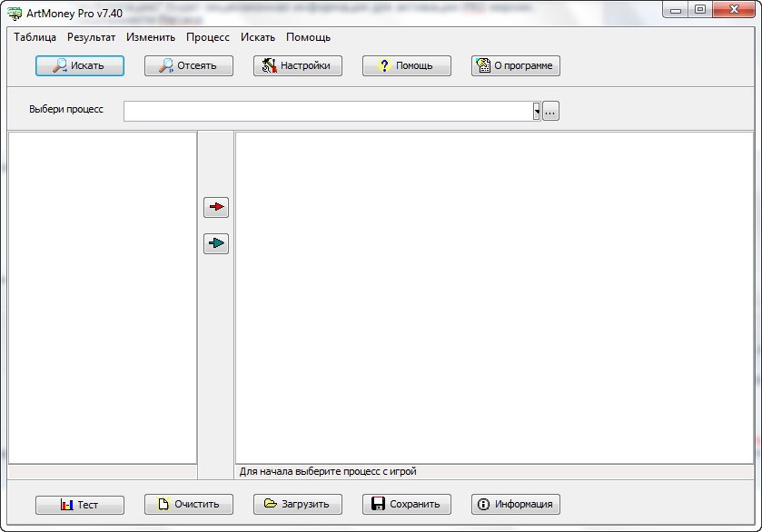Click the teal arrow transfer-all button

pos(216,243)
